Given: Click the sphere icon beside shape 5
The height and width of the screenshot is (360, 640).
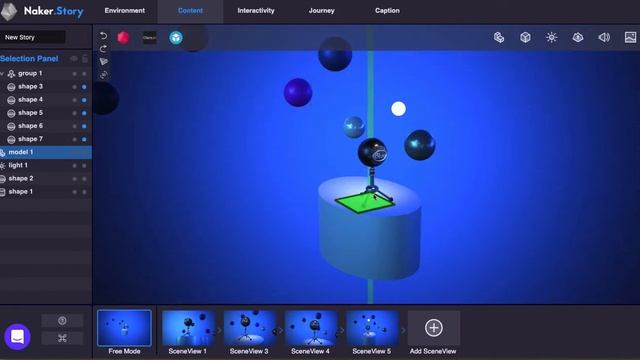Looking at the screenshot, I should [x=11, y=113].
